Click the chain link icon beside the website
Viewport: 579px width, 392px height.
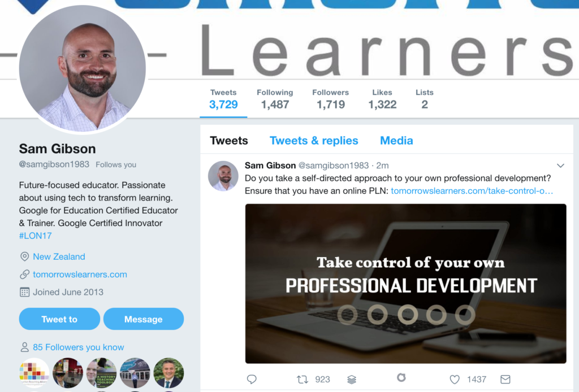(24, 274)
